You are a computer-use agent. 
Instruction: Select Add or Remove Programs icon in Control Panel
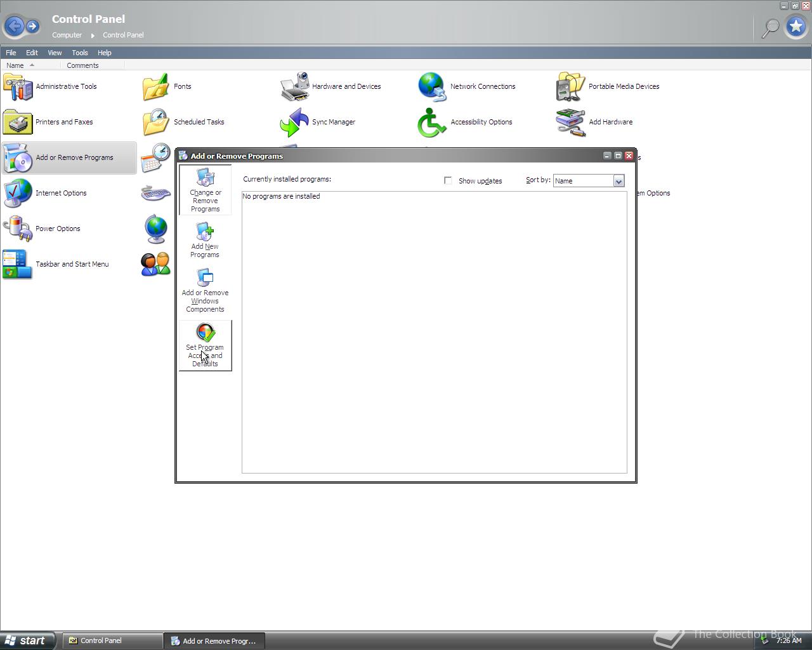pyautogui.click(x=18, y=157)
